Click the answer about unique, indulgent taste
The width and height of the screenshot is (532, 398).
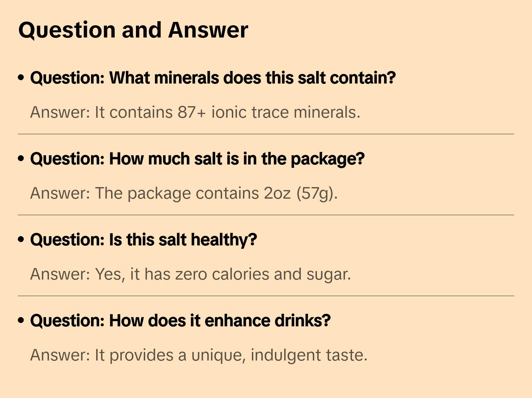tap(198, 355)
